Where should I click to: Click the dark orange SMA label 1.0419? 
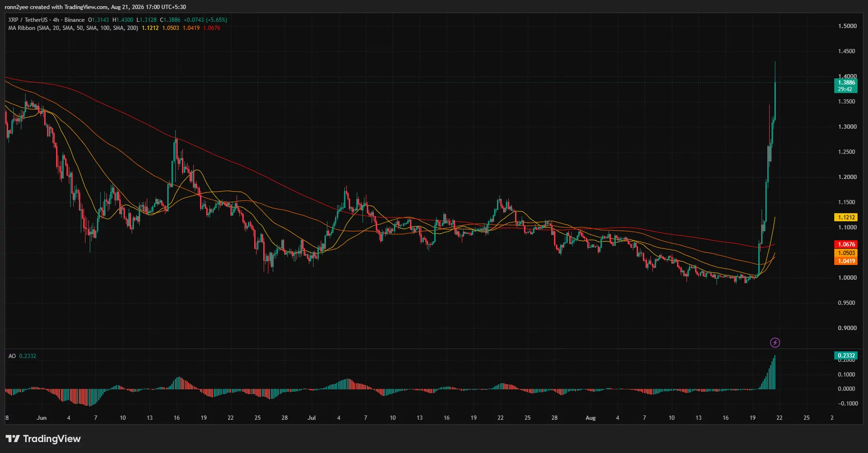point(846,261)
